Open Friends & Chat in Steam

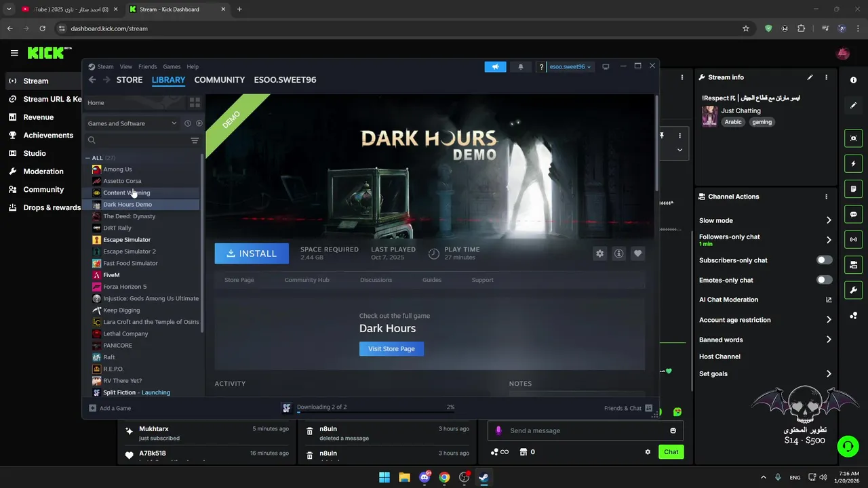(628, 408)
